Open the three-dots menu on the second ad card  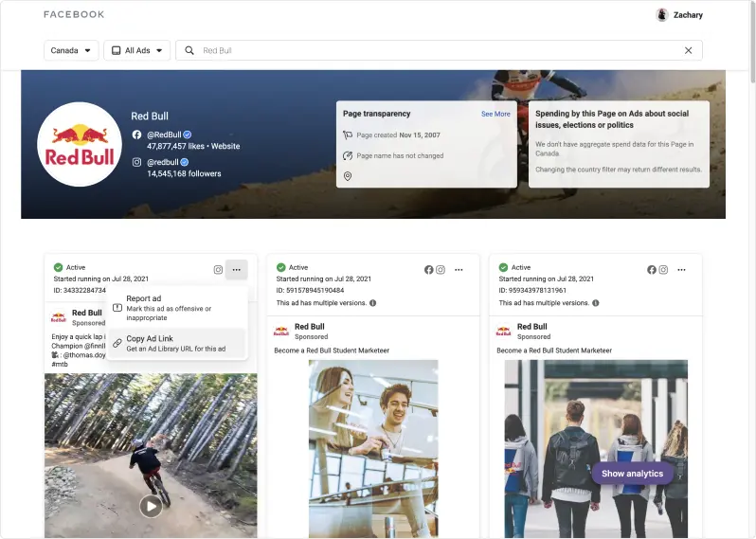coord(459,270)
